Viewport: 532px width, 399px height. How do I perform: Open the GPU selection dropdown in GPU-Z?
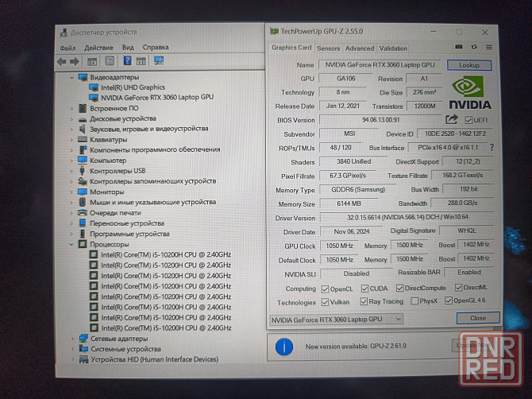point(336,320)
